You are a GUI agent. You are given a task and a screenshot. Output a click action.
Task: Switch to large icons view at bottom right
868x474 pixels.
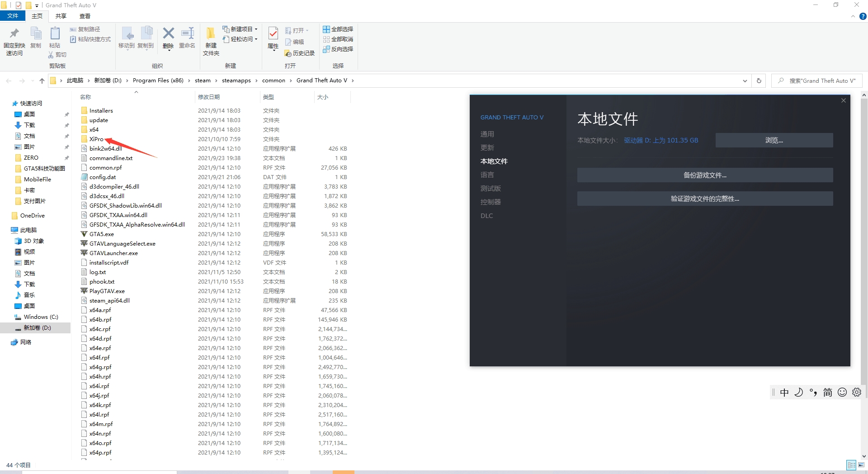(861, 465)
